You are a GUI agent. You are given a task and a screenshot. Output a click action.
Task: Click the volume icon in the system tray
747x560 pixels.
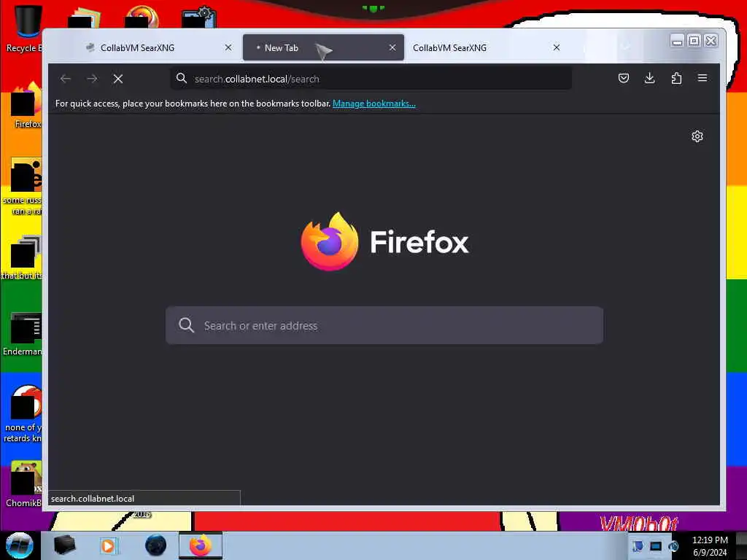673,546
